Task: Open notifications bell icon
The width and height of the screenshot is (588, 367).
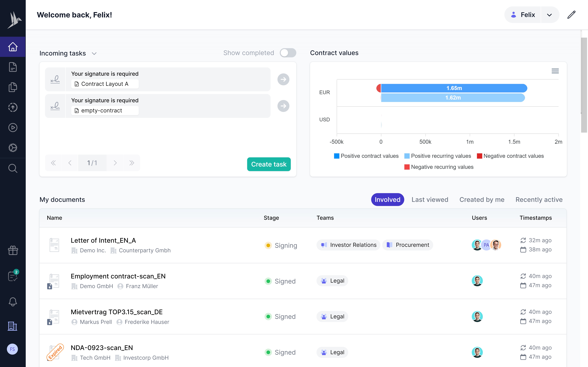Action: click(13, 302)
